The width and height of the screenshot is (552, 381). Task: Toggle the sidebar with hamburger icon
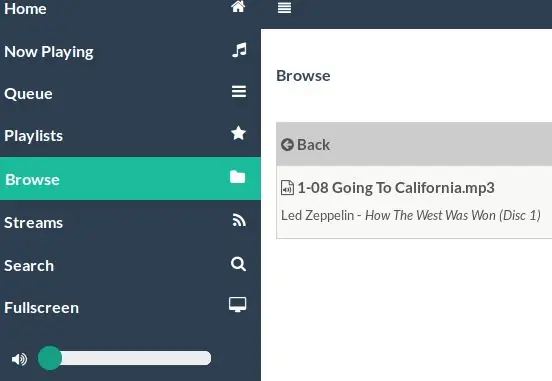(x=284, y=7)
